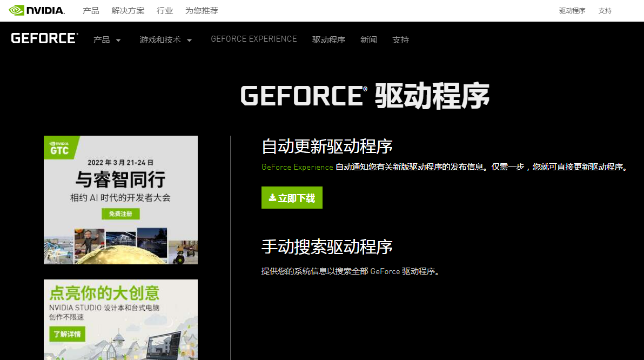The width and height of the screenshot is (644, 360).
Task: Click the 驱动程序 link in the top-right white bar
Action: [572, 11]
